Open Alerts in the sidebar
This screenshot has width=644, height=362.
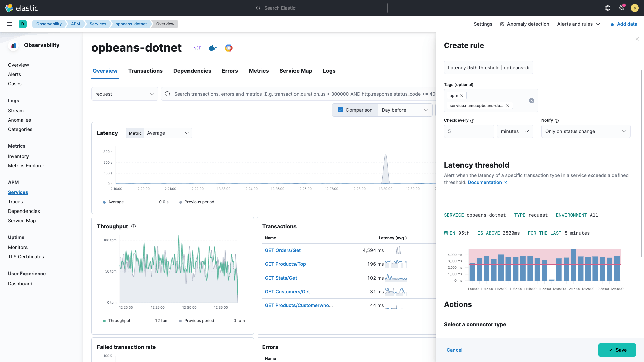(x=14, y=74)
